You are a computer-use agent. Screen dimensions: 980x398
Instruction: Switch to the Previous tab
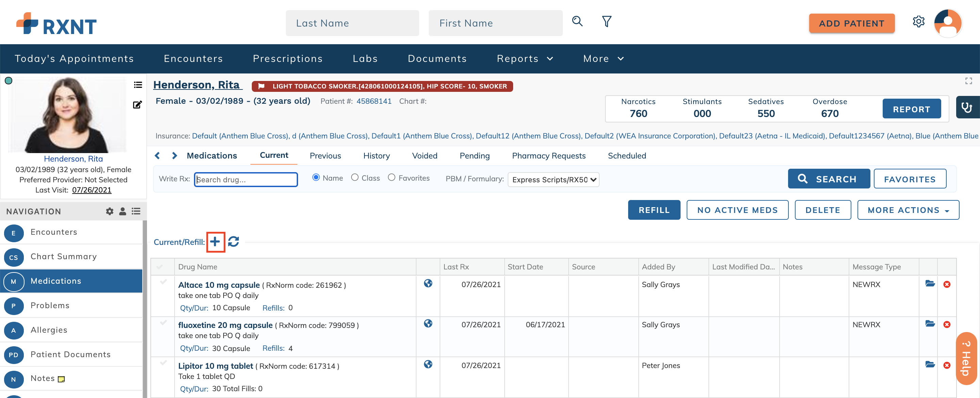[x=325, y=155]
